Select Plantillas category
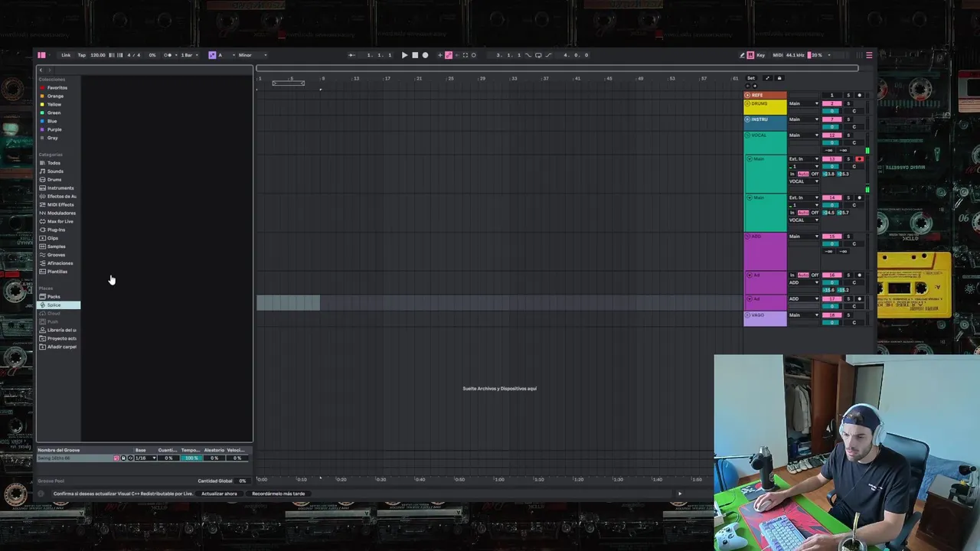 pyautogui.click(x=57, y=272)
